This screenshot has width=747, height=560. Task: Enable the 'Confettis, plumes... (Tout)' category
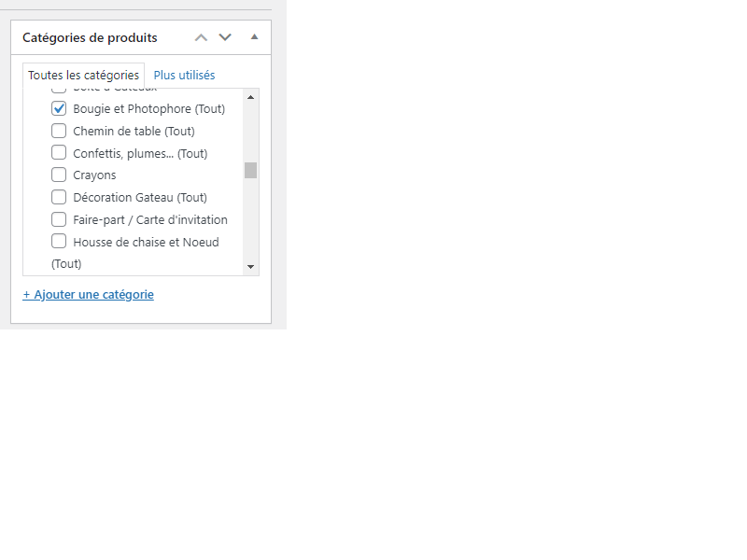[60, 153]
